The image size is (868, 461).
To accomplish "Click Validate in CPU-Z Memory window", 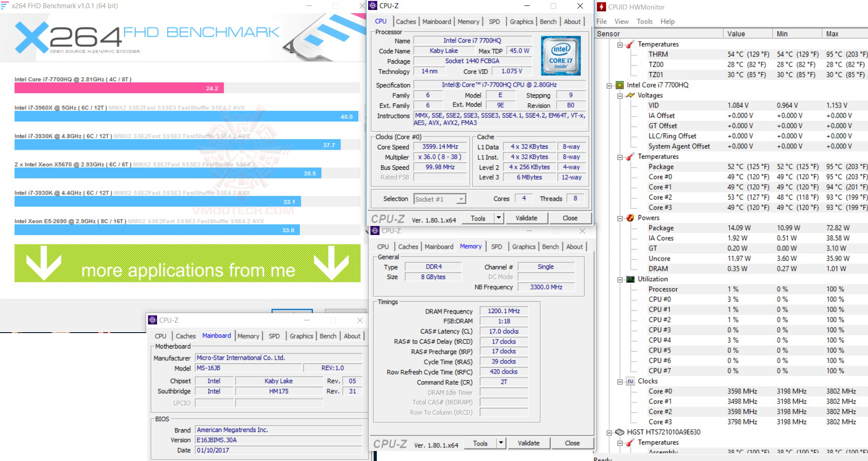I will (528, 443).
